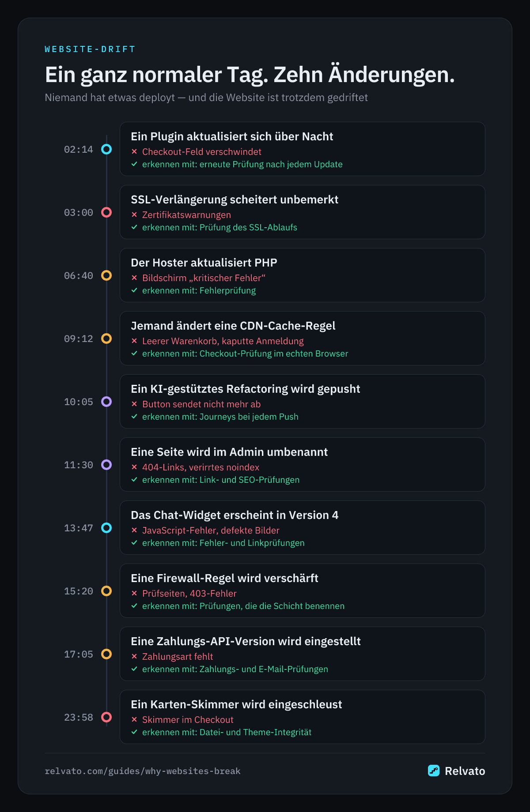The width and height of the screenshot is (530, 812).
Task: Click the green checkmark beside Journeys bei jedem Push
Action: (x=134, y=417)
